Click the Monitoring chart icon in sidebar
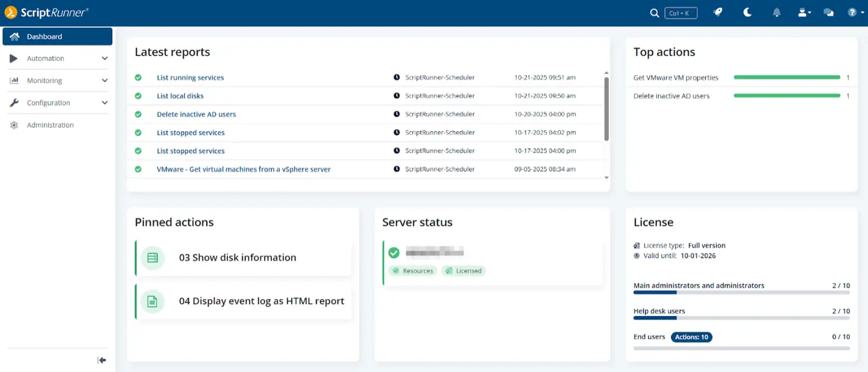Screen dimensions: 868x372 [14, 80]
